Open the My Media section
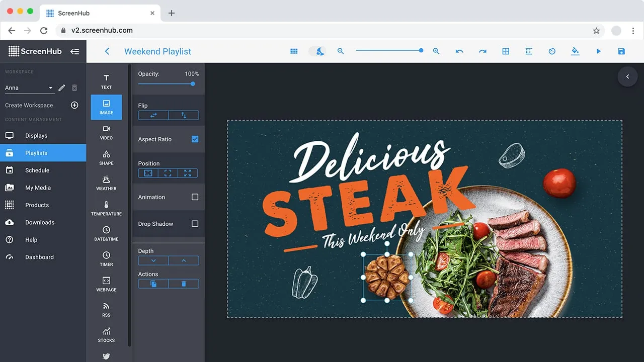 coord(38,188)
